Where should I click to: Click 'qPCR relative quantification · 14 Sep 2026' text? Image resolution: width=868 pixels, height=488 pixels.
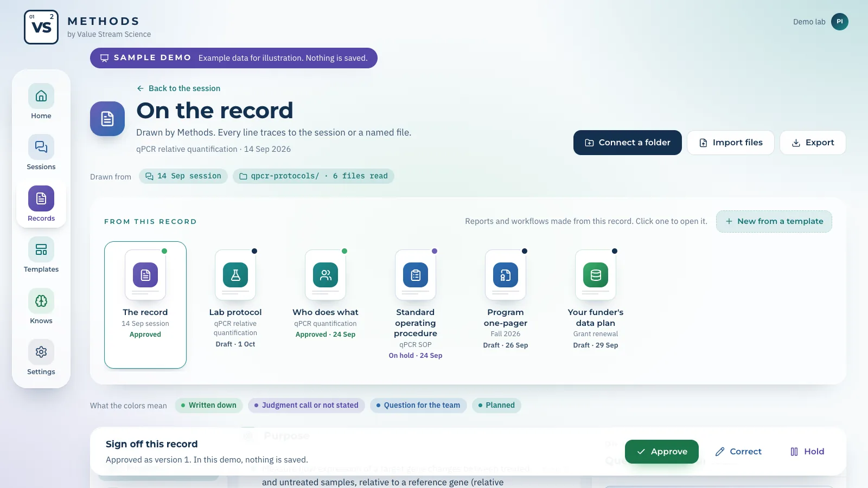(x=213, y=149)
